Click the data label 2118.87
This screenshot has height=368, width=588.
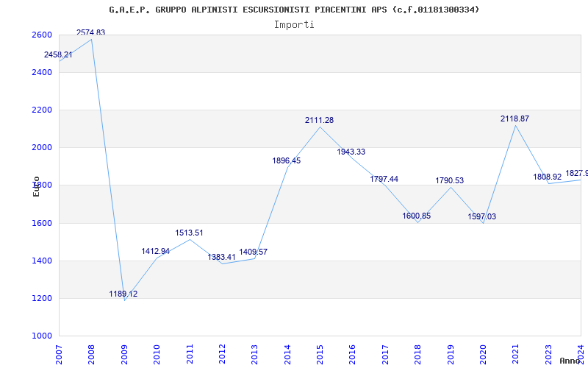coord(515,118)
